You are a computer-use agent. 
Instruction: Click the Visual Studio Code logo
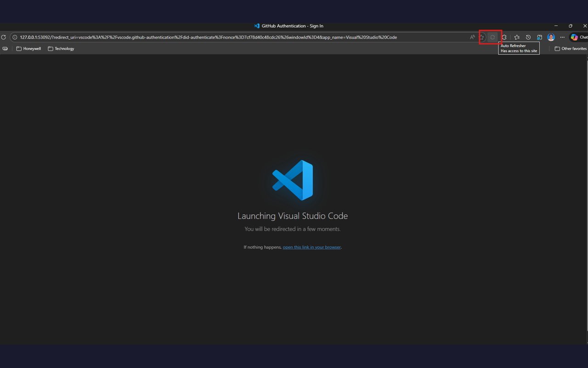[293, 180]
